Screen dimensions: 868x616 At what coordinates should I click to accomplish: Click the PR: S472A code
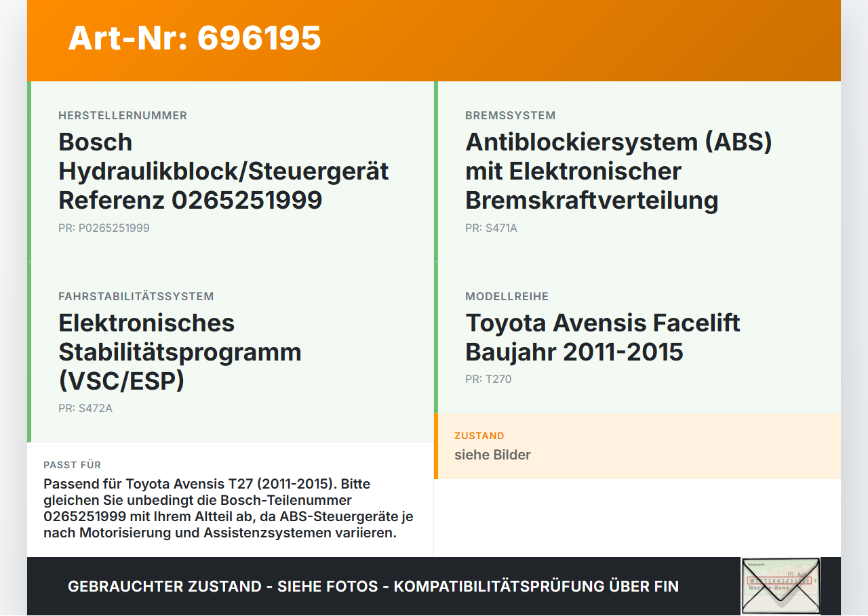[x=85, y=409]
